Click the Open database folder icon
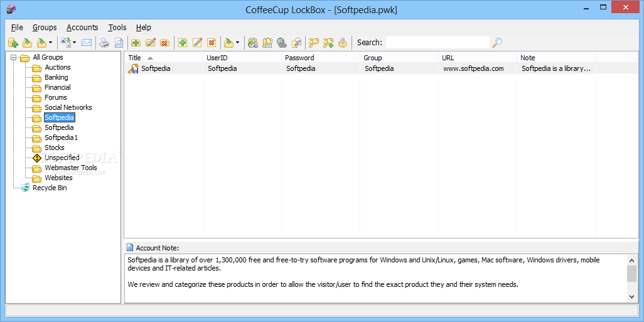 pyautogui.click(x=27, y=42)
